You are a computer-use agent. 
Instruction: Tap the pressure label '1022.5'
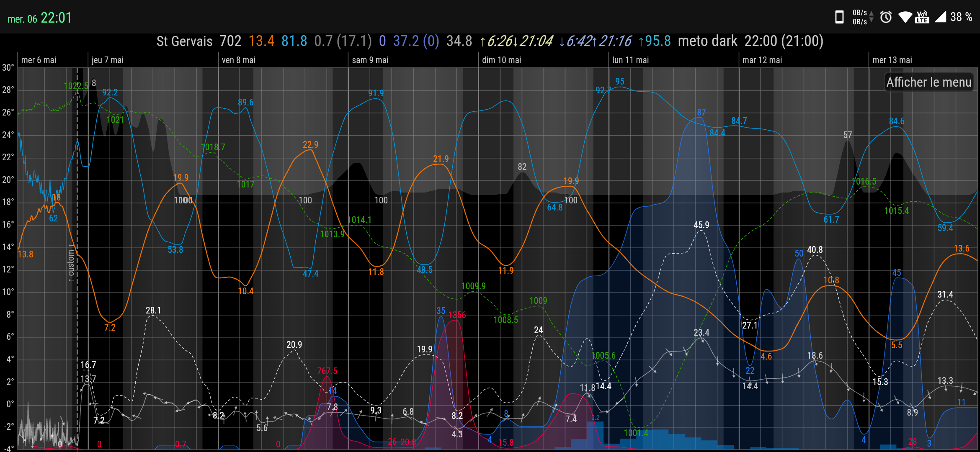76,86
